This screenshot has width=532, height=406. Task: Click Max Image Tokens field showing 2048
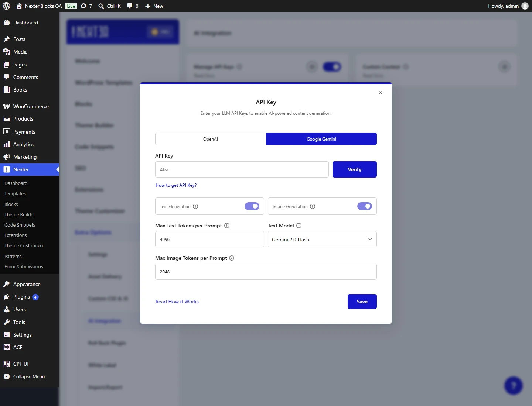[266, 272]
